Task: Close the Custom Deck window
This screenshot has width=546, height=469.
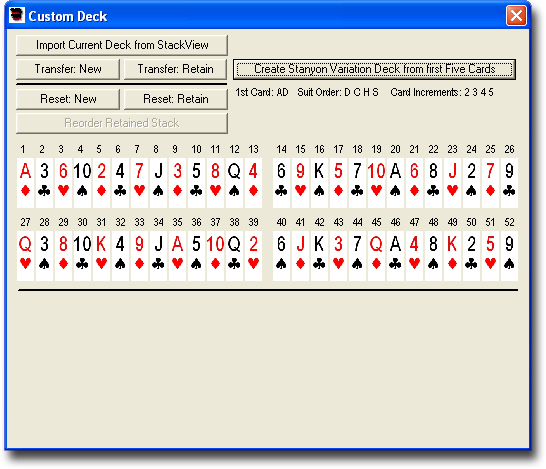Action: point(516,16)
